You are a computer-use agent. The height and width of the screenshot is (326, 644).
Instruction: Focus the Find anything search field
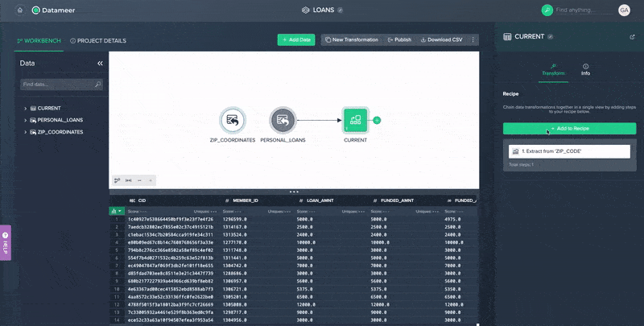click(x=584, y=10)
